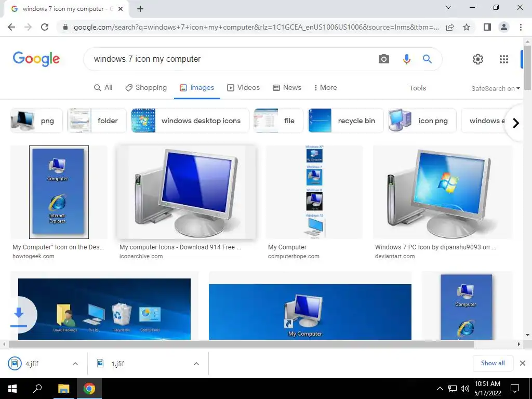Open the Tools filter options

pos(417,88)
